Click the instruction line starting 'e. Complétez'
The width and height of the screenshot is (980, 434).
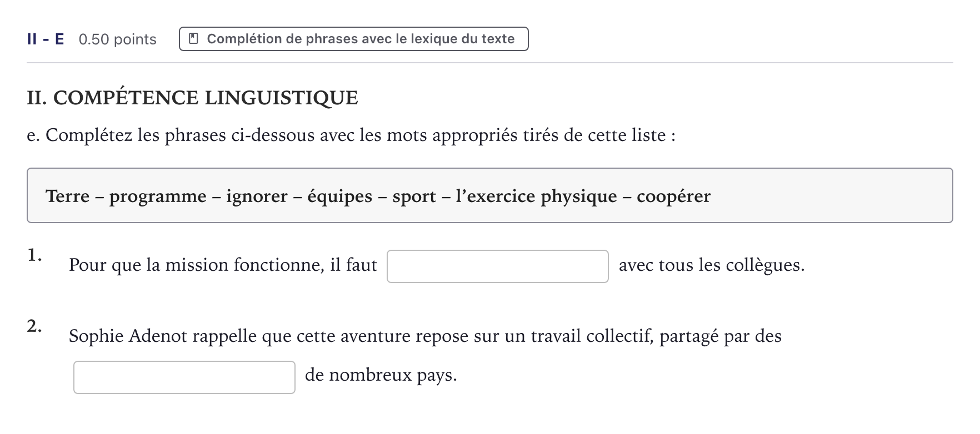(351, 135)
